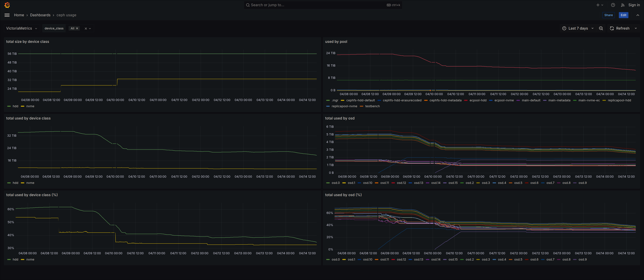Toggle osd.12 series in total used by osd legend

pos(399,183)
